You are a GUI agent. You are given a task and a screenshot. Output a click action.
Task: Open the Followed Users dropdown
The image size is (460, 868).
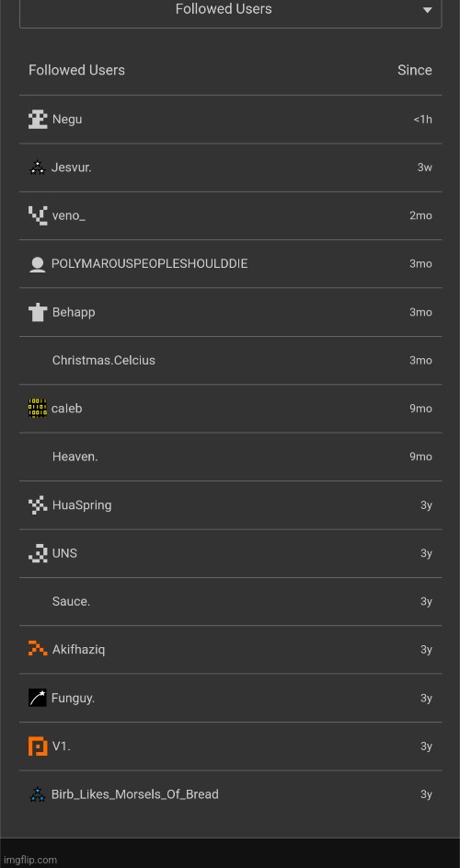230,10
